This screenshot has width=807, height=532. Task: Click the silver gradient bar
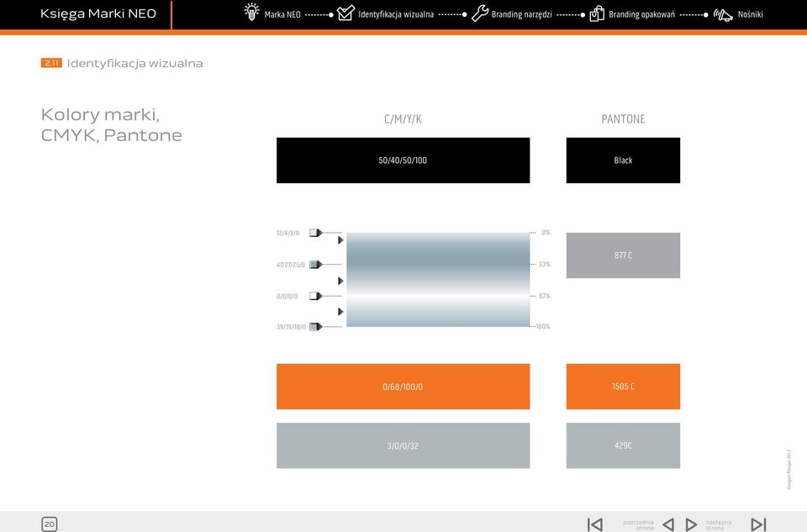tap(438, 279)
